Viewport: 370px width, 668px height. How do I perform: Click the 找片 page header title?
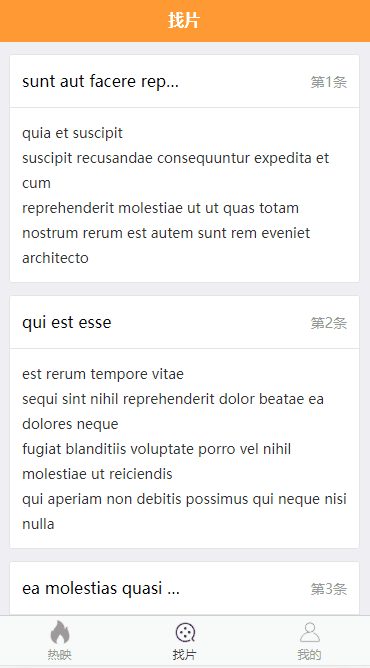pyautogui.click(x=184, y=20)
